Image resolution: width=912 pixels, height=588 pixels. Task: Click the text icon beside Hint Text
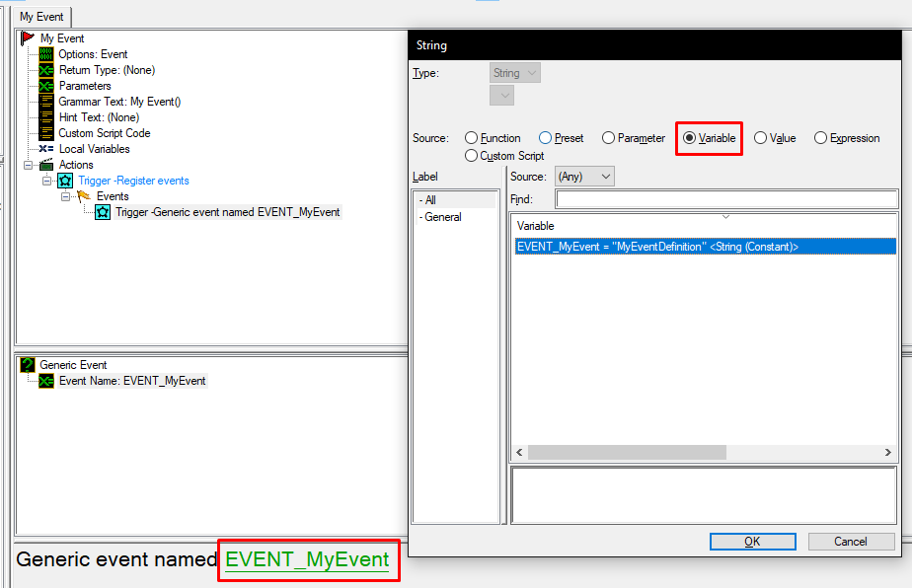(46, 116)
